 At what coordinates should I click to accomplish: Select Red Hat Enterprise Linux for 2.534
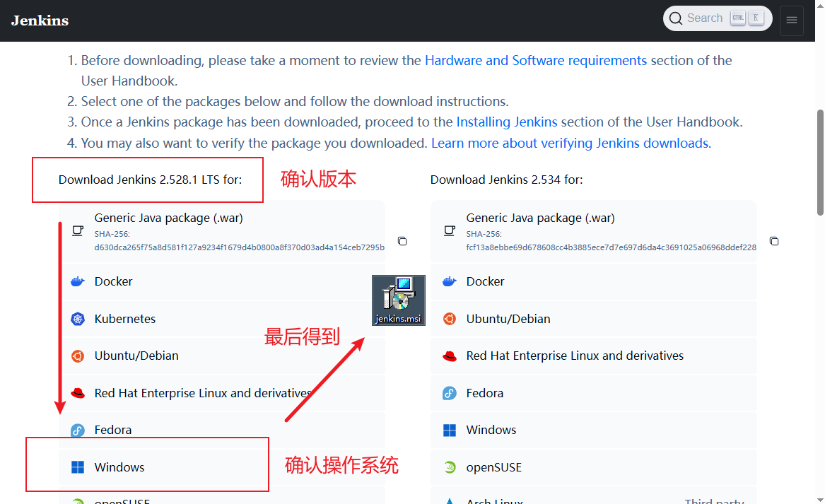594,356
